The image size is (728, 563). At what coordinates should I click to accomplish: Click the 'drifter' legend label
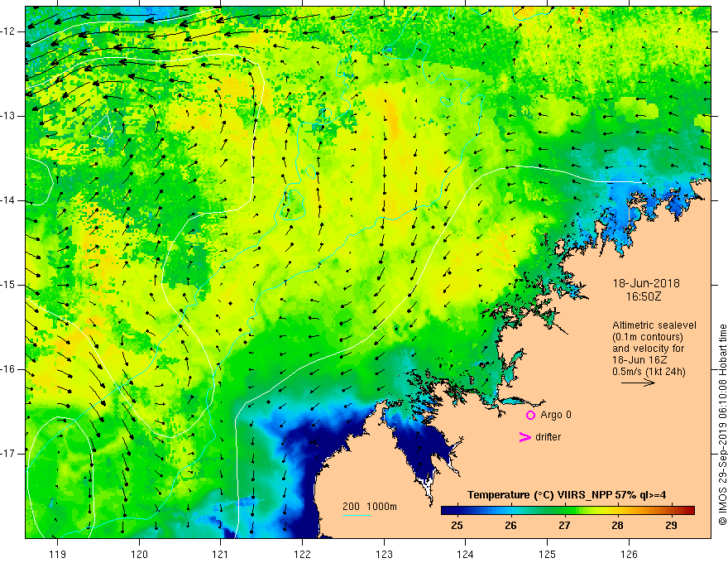coord(548,437)
